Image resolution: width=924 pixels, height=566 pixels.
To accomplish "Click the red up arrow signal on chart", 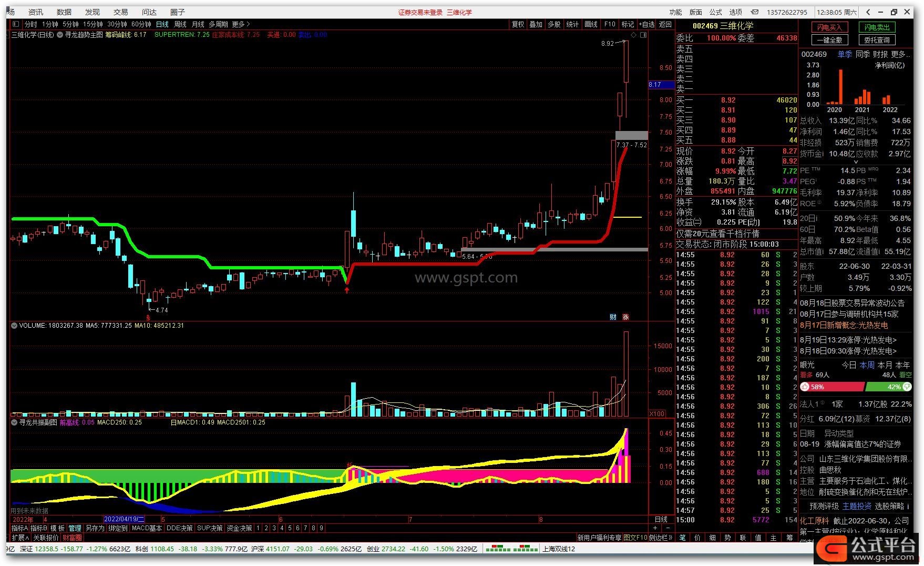I will [x=347, y=289].
